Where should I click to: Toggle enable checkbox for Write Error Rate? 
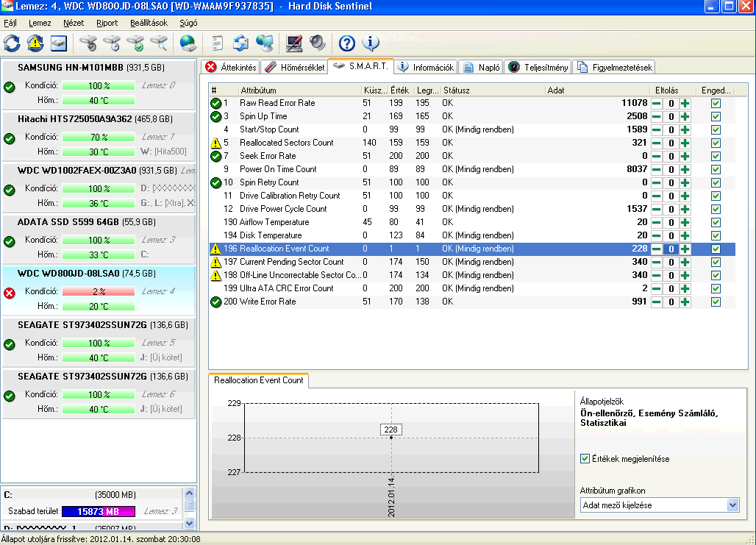tap(716, 302)
